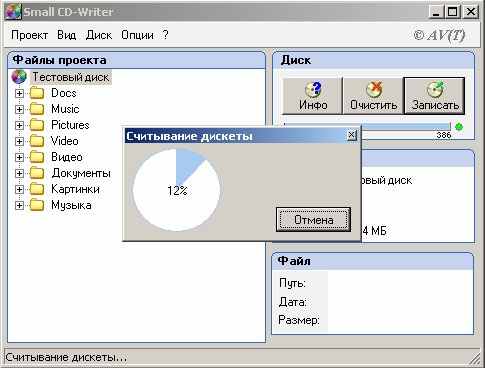Click the Размер: label
The height and width of the screenshot is (368, 485).
click(299, 320)
